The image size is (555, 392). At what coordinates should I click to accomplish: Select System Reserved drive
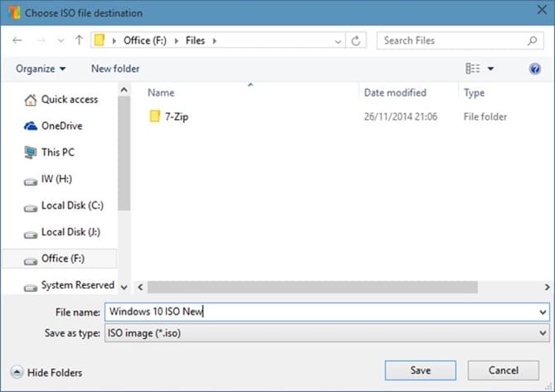[78, 285]
